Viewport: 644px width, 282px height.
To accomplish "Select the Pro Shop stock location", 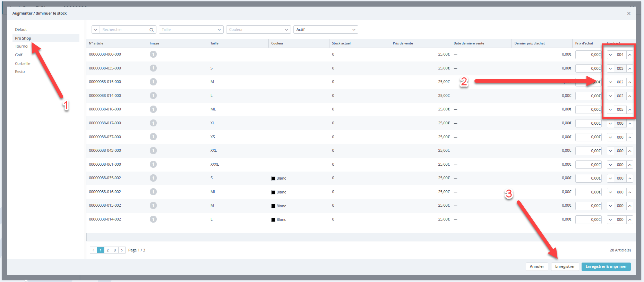I will 46,38.
